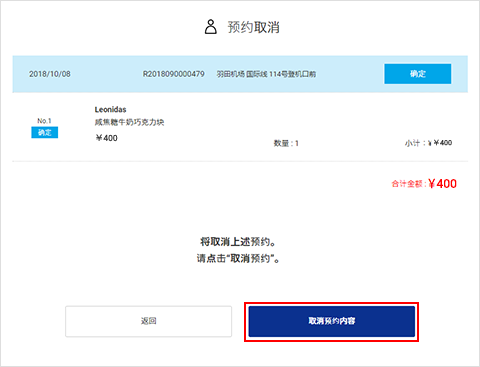Click the 取消预约内容 button
This screenshot has height=367, width=480.
point(332,321)
